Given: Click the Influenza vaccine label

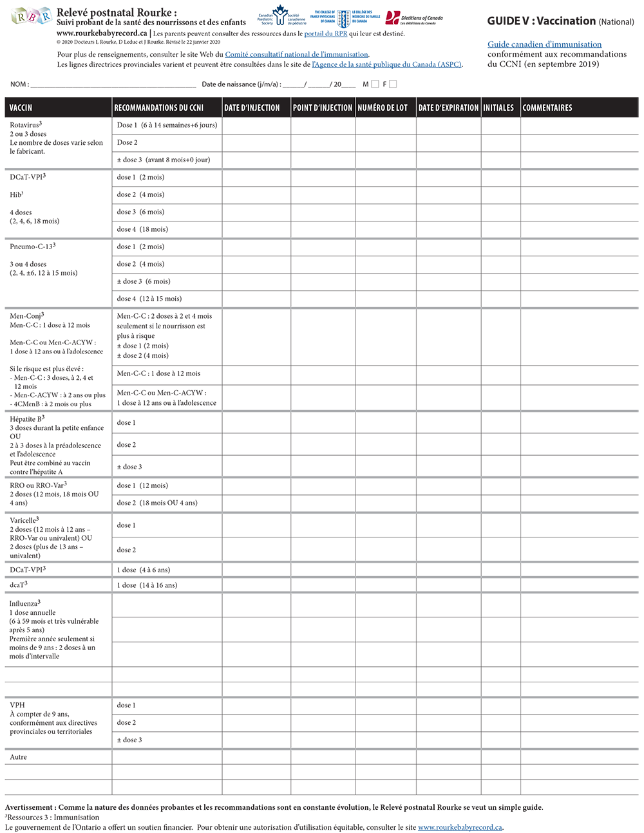Looking at the screenshot, I should (x=25, y=603).
